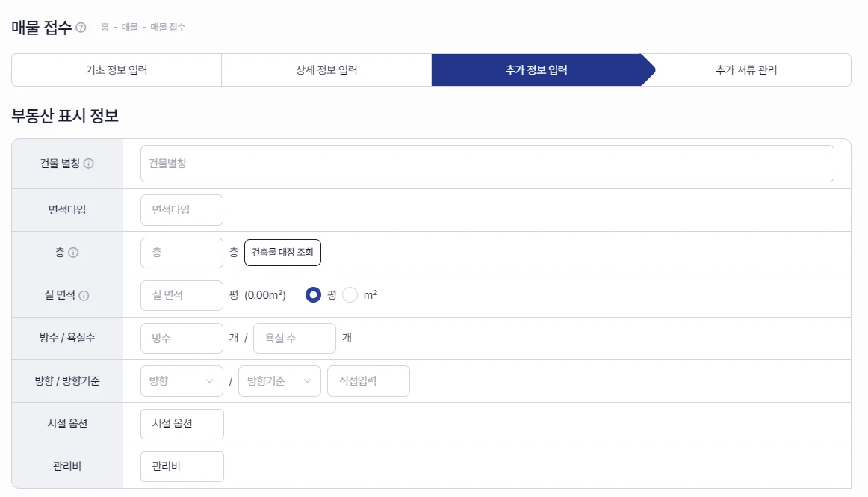Switch to 상세 정보 입력 tab
Image resolution: width=868 pixels, height=497 pixels.
tap(326, 70)
